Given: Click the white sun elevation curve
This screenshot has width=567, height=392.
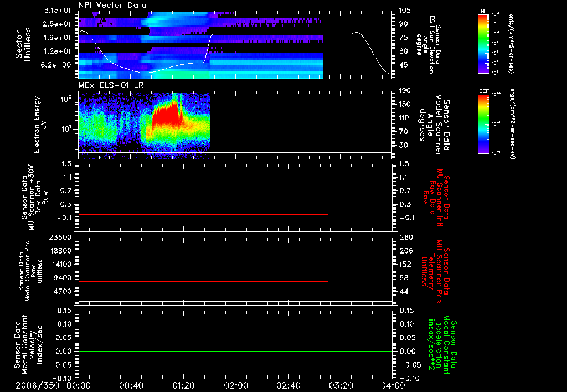Looking at the screenshot, I should click(282, 34).
